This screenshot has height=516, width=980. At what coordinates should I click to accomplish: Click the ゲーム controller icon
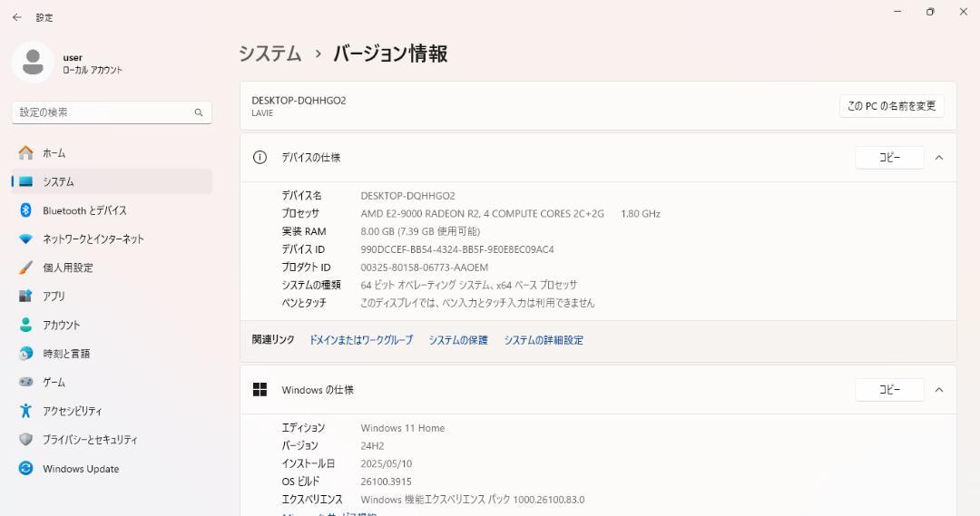point(25,381)
